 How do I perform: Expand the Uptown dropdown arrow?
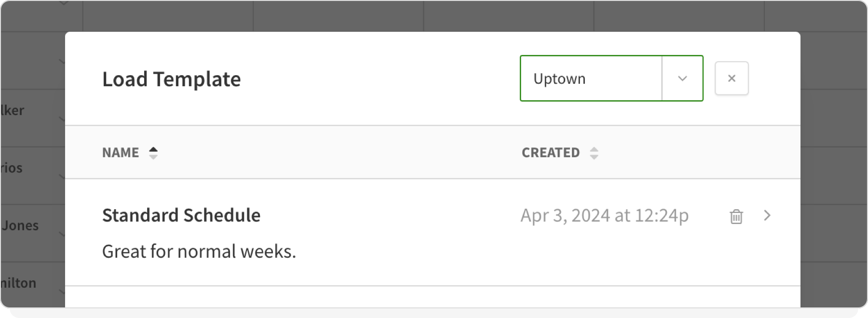682,79
